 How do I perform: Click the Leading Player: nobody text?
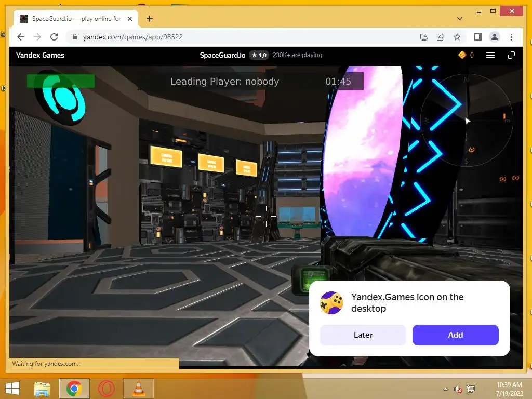pyautogui.click(x=224, y=82)
